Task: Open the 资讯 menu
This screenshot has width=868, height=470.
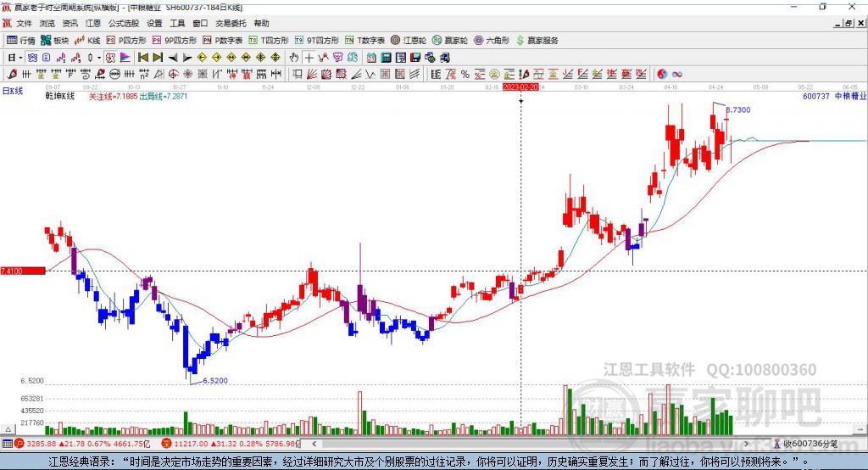Action: coord(70,23)
